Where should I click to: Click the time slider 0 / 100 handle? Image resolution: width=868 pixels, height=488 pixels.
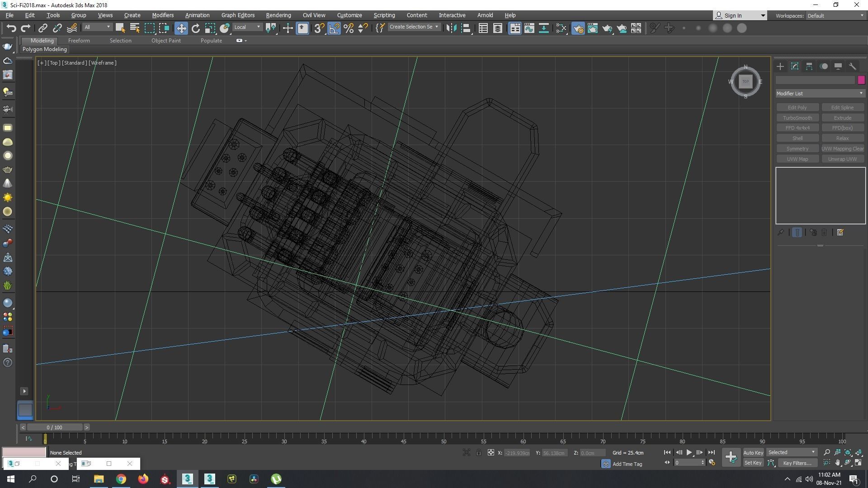(55, 427)
